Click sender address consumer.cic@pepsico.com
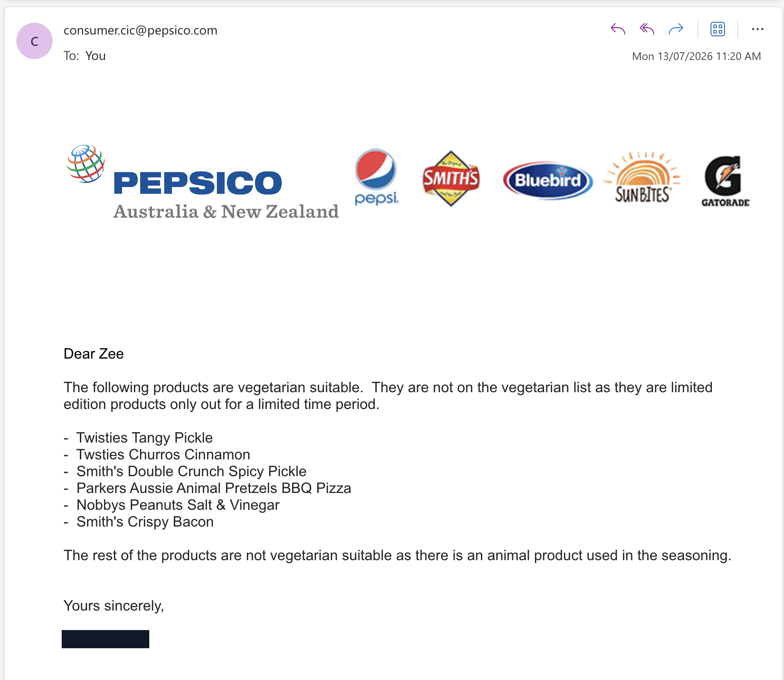The height and width of the screenshot is (680, 784). 140,30
